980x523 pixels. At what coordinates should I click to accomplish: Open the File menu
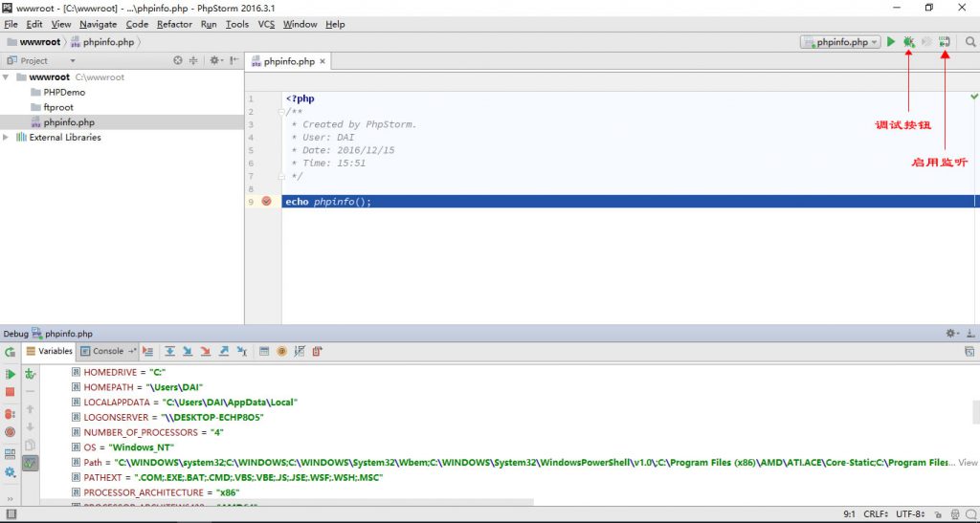(x=11, y=24)
